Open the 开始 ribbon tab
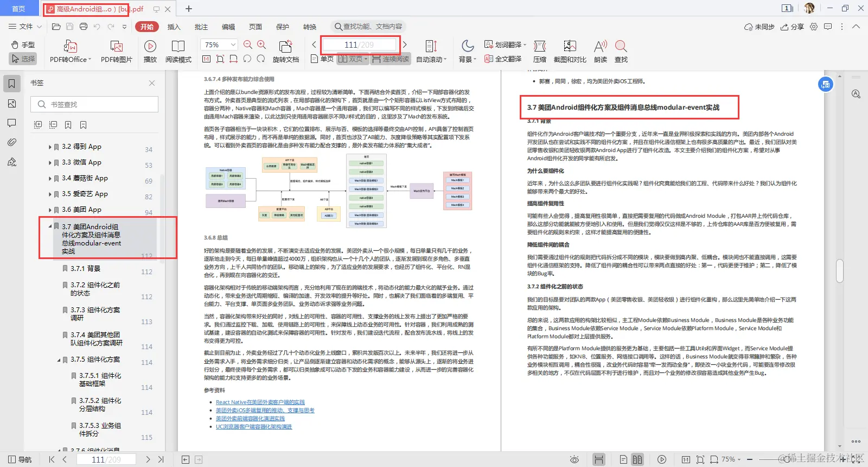Image resolution: width=868 pixels, height=467 pixels. pos(147,27)
